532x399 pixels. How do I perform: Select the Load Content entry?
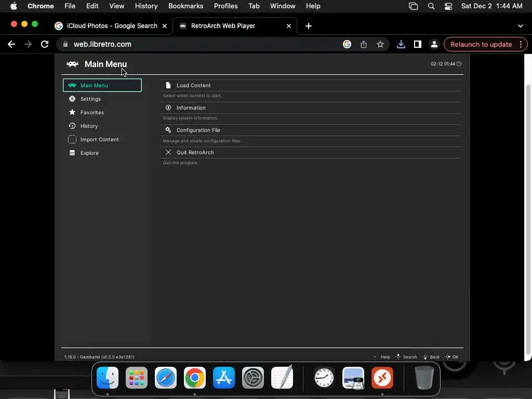(x=311, y=86)
